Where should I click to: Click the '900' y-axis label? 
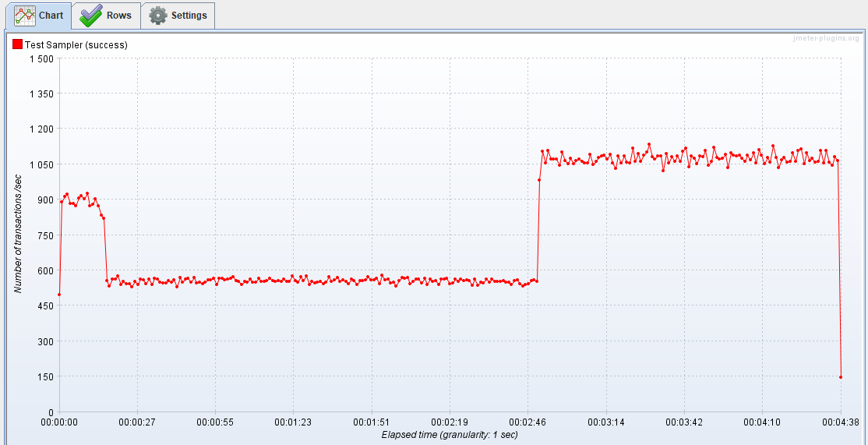point(45,200)
